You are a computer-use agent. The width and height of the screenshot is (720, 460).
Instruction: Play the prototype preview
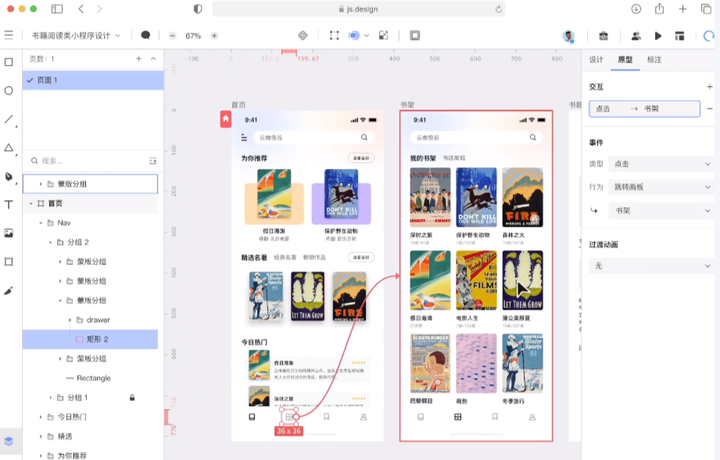658,36
